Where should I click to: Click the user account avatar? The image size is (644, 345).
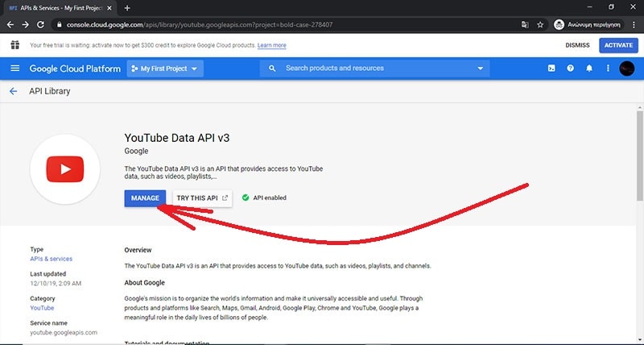627,69
